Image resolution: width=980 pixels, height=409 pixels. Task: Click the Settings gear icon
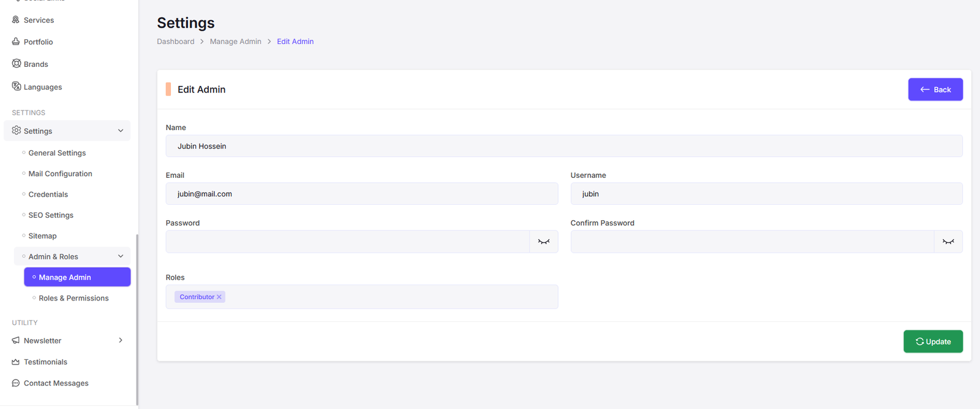(17, 131)
